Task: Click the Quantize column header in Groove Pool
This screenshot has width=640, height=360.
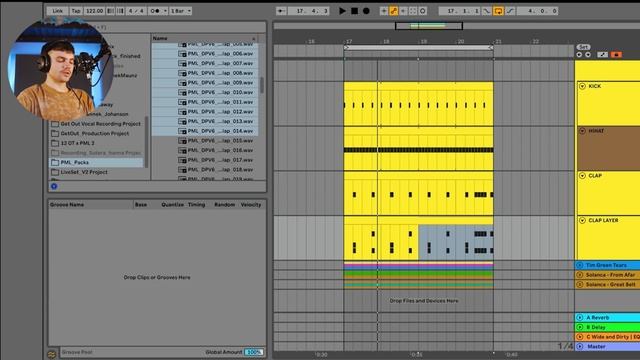Action: point(172,204)
